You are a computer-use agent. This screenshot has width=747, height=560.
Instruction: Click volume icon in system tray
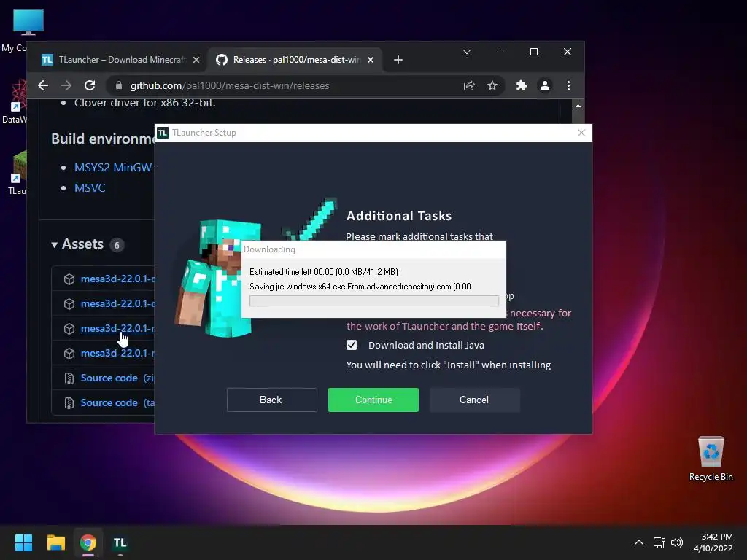click(x=676, y=542)
